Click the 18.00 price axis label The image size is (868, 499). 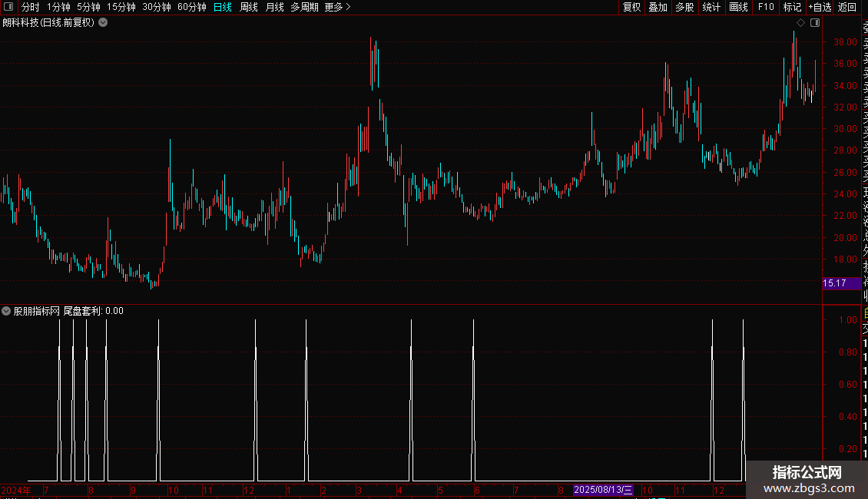pyautogui.click(x=845, y=259)
